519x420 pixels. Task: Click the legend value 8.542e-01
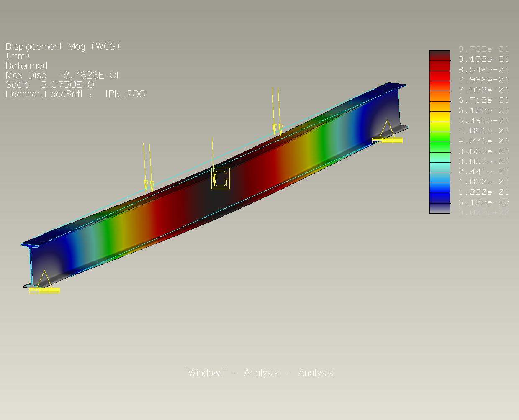tap(484, 70)
